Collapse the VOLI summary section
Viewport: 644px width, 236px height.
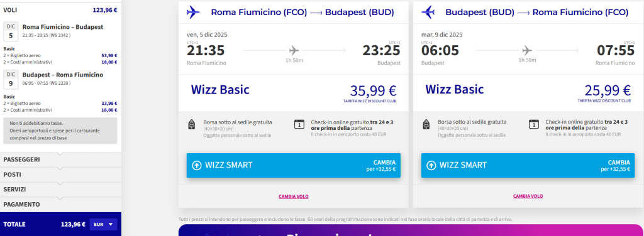(x=61, y=10)
